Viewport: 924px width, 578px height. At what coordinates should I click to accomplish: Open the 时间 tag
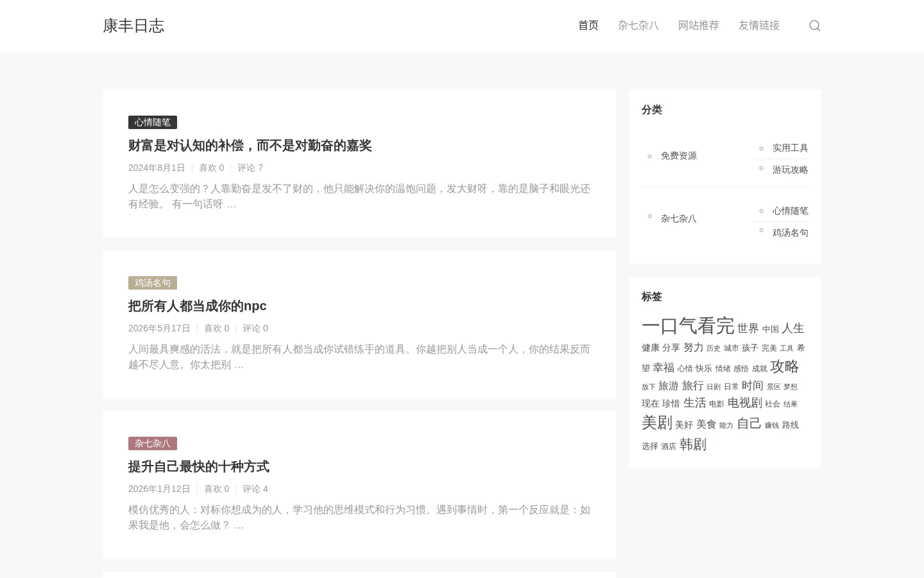pyautogui.click(x=753, y=385)
